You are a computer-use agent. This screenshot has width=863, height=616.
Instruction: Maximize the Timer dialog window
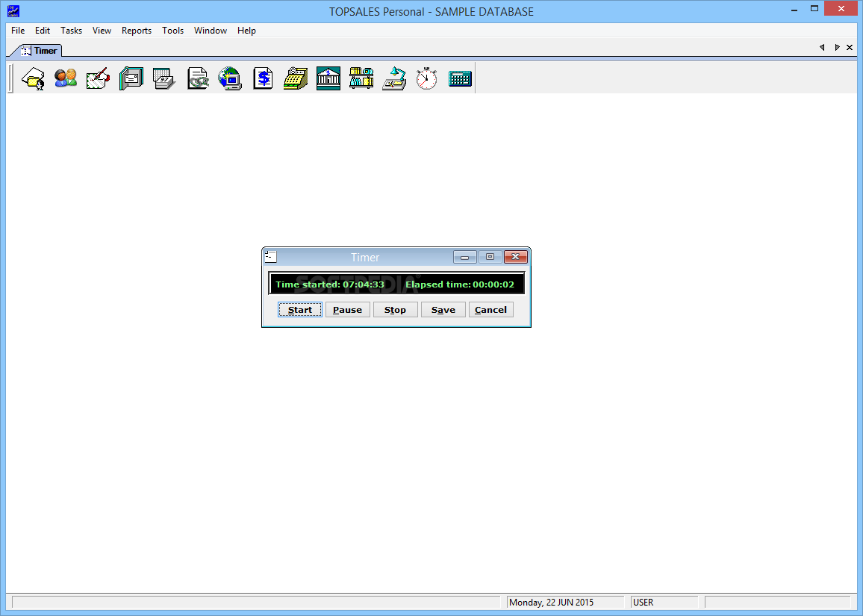tap(490, 257)
